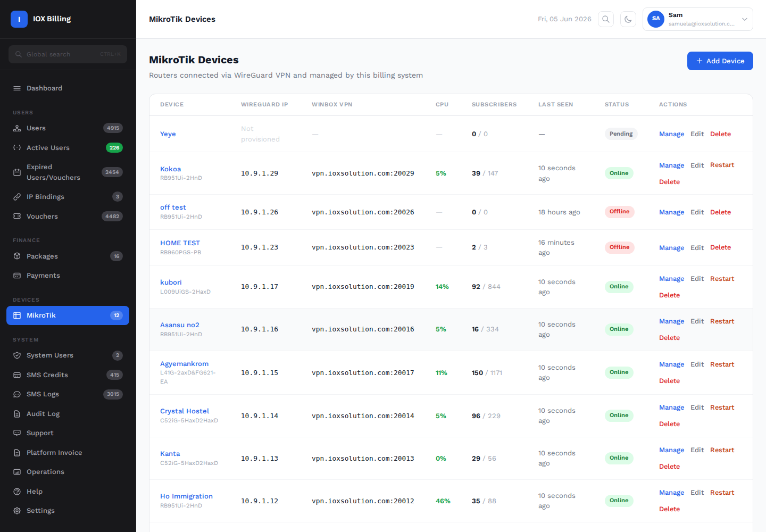The height and width of the screenshot is (532, 766).
Task: Open the kubori device name link
Action: [x=171, y=282]
